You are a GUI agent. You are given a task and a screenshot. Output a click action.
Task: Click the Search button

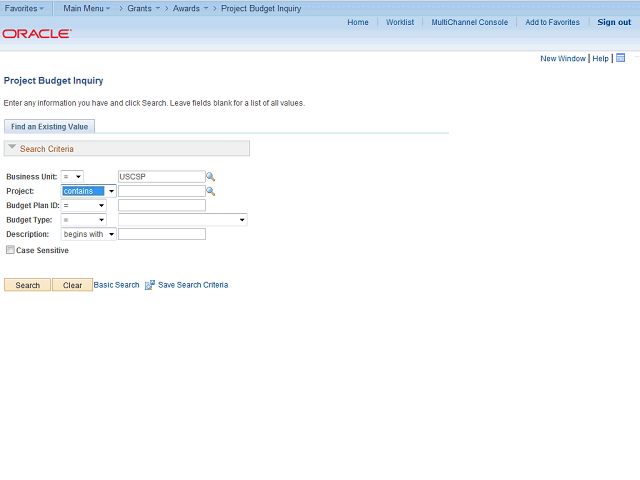27,285
